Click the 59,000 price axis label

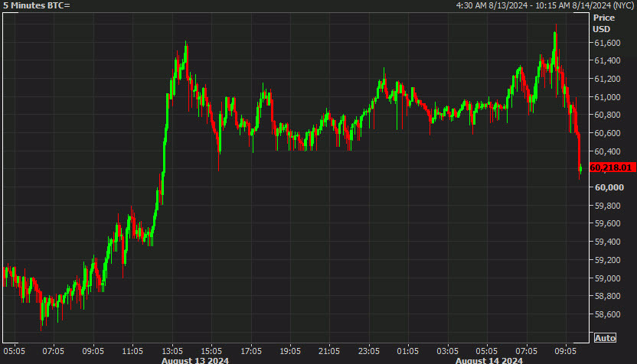[x=607, y=278]
